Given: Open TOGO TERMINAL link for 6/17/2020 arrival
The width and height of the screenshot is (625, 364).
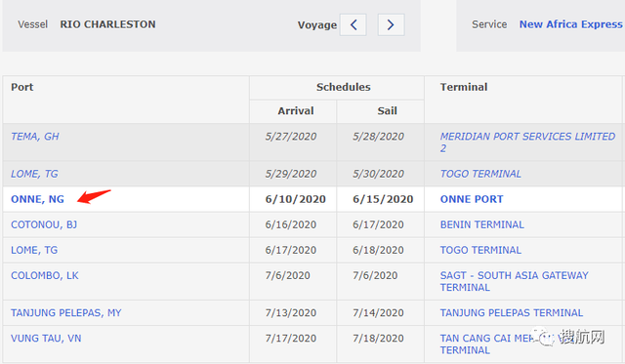Looking at the screenshot, I should point(480,250).
